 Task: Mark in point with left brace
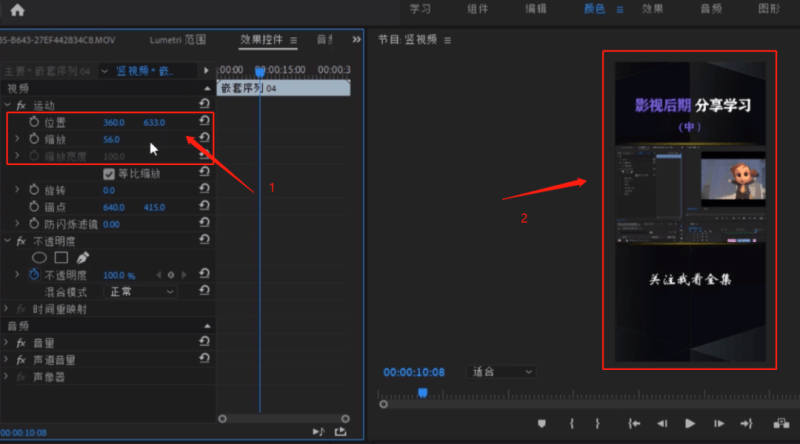(x=572, y=424)
